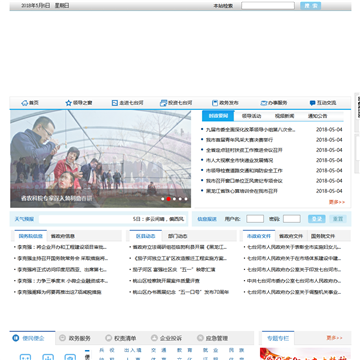The image size is (360, 360).
Task: Open 领导之窗 via its star icon
Action: pos(68,103)
